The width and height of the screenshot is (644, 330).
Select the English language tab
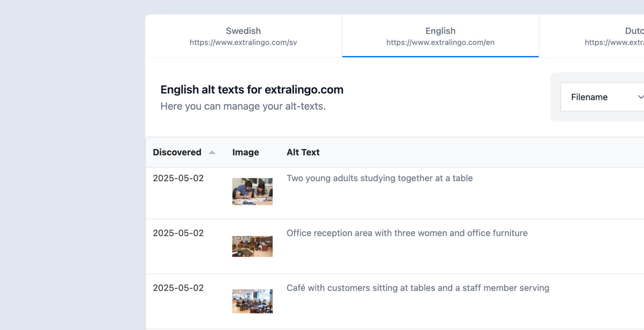[x=440, y=36]
